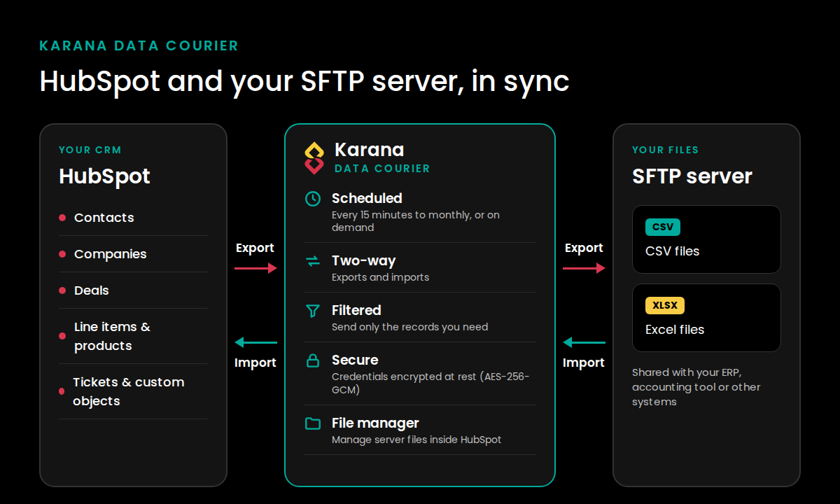Click the CSV badge
The height and width of the screenshot is (504, 840).
point(663,227)
